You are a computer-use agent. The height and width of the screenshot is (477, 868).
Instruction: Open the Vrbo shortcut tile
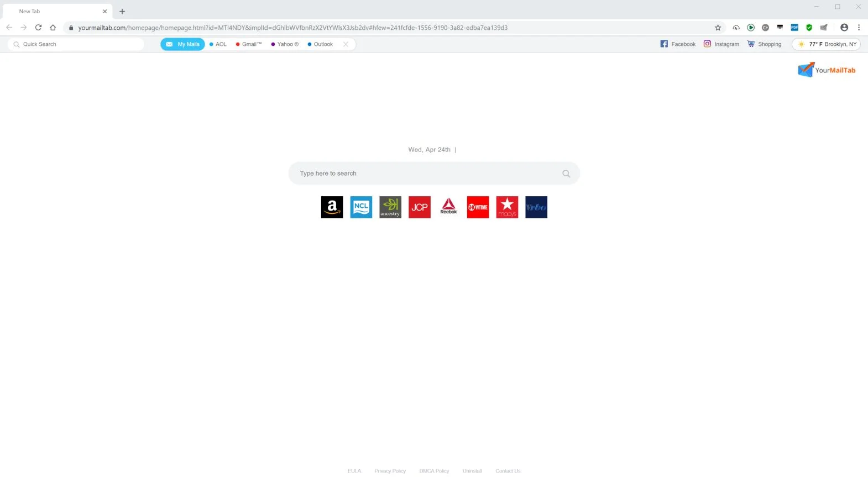(x=536, y=207)
